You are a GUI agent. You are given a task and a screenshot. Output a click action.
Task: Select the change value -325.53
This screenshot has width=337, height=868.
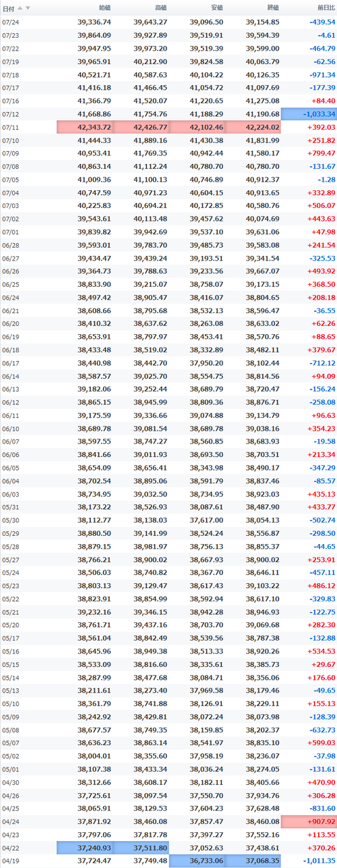(x=322, y=257)
